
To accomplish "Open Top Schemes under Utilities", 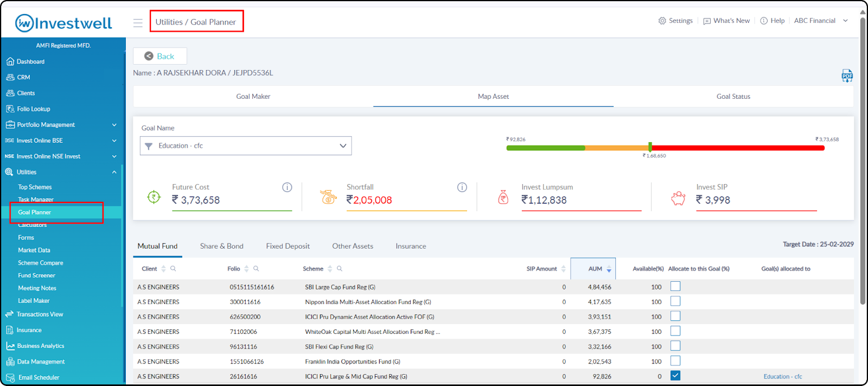I will click(35, 187).
